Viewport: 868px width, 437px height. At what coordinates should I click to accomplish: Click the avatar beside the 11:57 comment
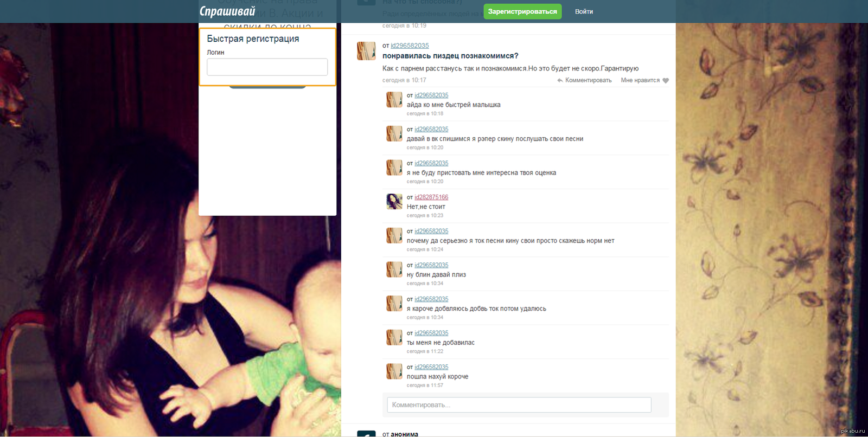394,371
